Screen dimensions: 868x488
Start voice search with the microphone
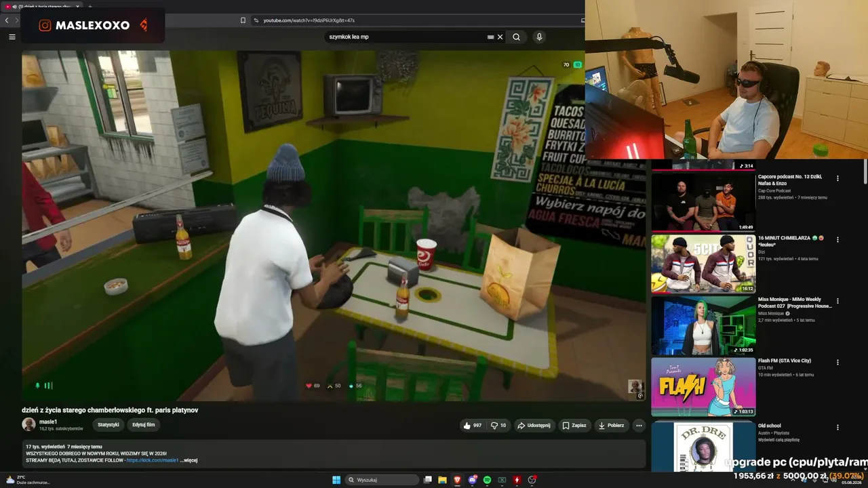coord(539,37)
